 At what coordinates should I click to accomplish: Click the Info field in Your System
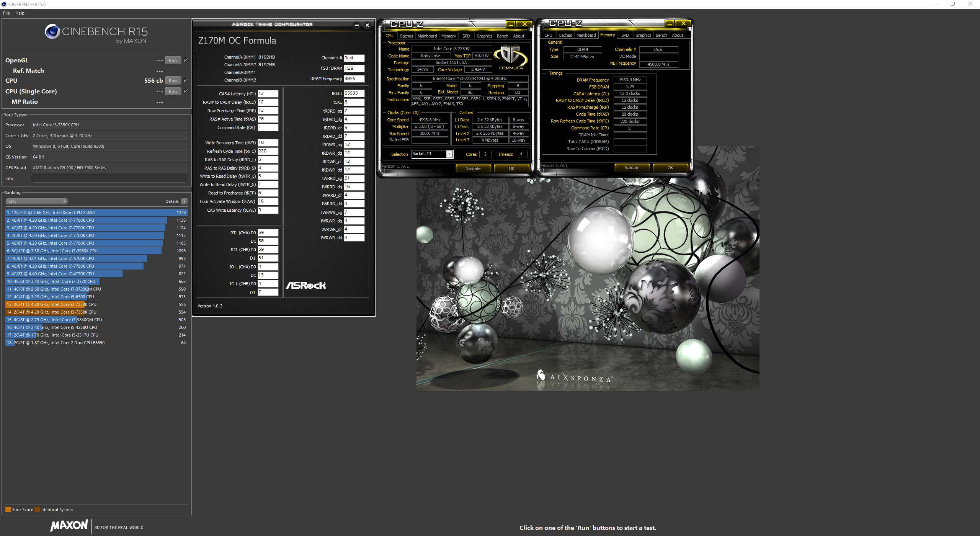click(x=109, y=178)
